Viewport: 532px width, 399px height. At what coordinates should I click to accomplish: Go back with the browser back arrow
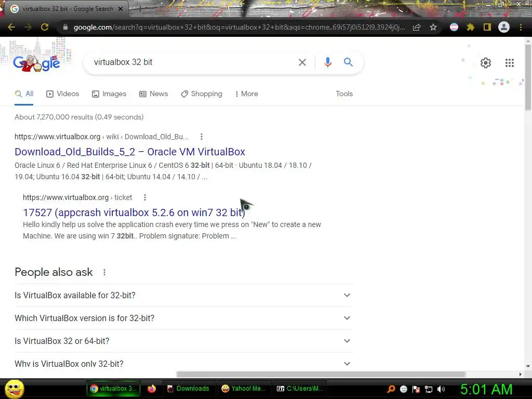11,27
